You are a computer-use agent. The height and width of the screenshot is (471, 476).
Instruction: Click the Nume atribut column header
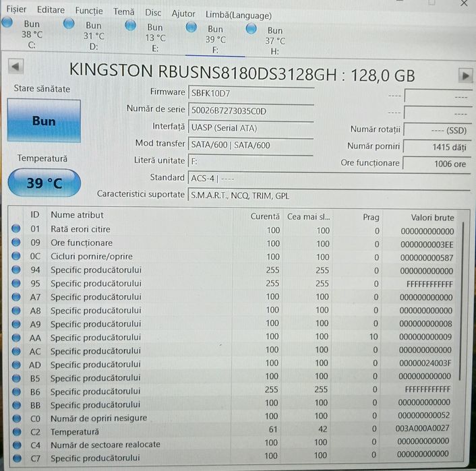77,215
